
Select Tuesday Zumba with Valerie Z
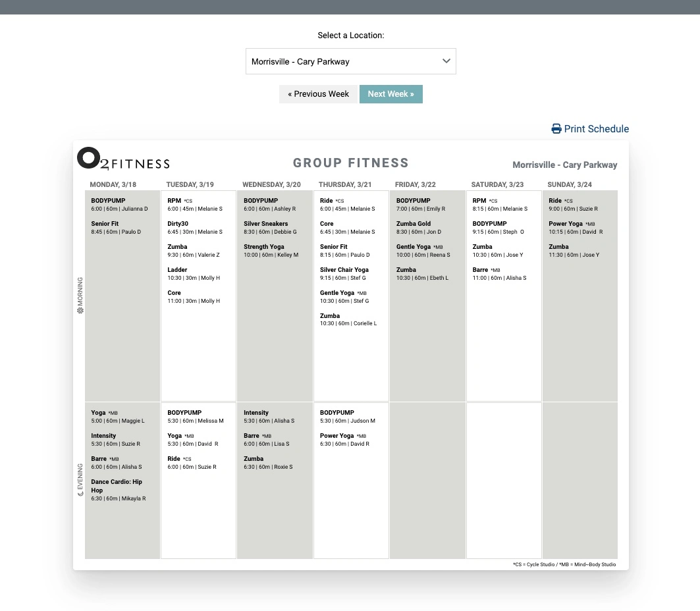tap(194, 250)
